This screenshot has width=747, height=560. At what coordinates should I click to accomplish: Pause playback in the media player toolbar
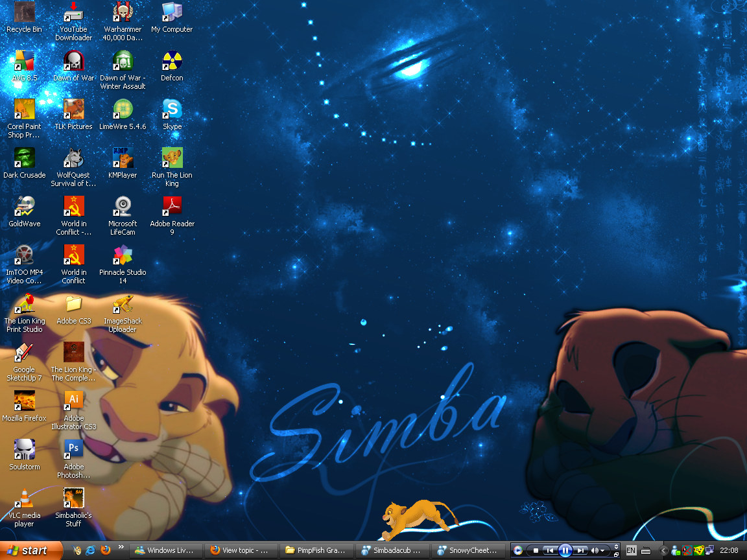click(565, 550)
